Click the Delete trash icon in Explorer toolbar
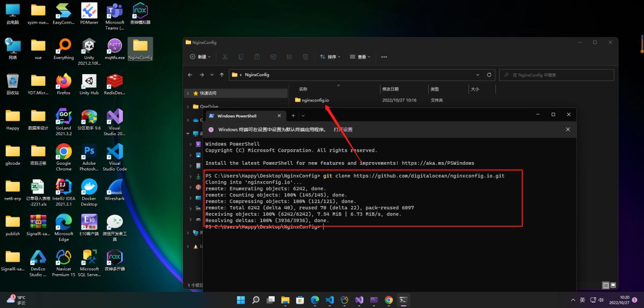 [x=305, y=57]
